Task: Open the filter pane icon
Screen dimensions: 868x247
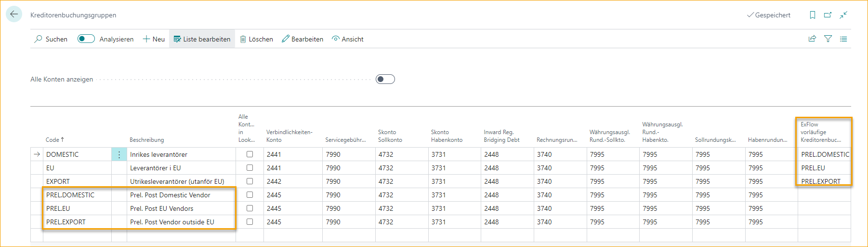Action: coord(828,39)
